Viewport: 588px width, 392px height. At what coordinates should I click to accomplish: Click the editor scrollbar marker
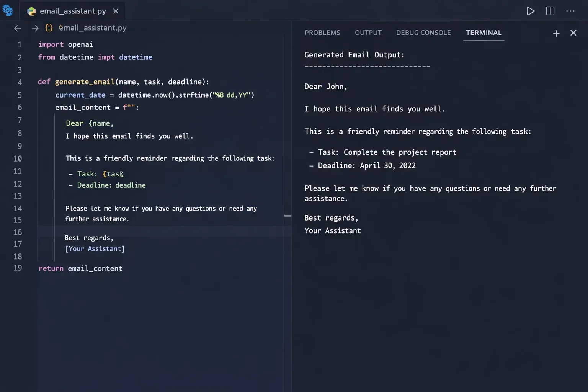(288, 216)
